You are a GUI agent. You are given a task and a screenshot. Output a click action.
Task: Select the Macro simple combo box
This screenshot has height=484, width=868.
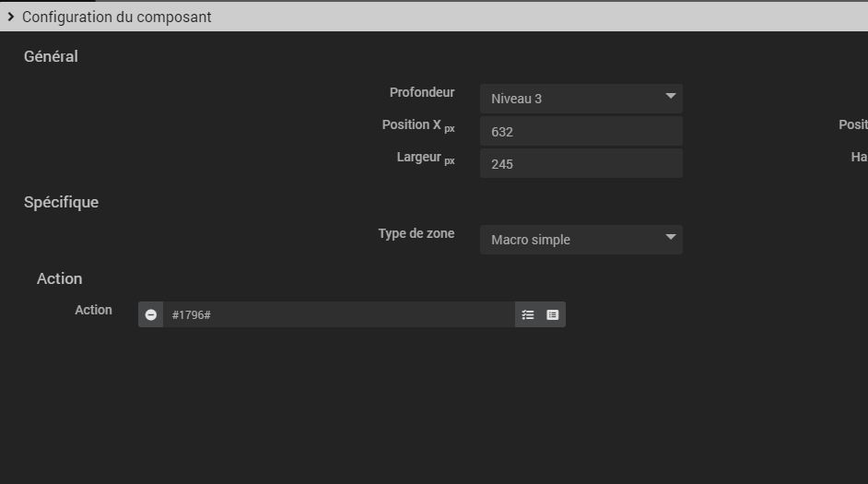tap(571, 240)
